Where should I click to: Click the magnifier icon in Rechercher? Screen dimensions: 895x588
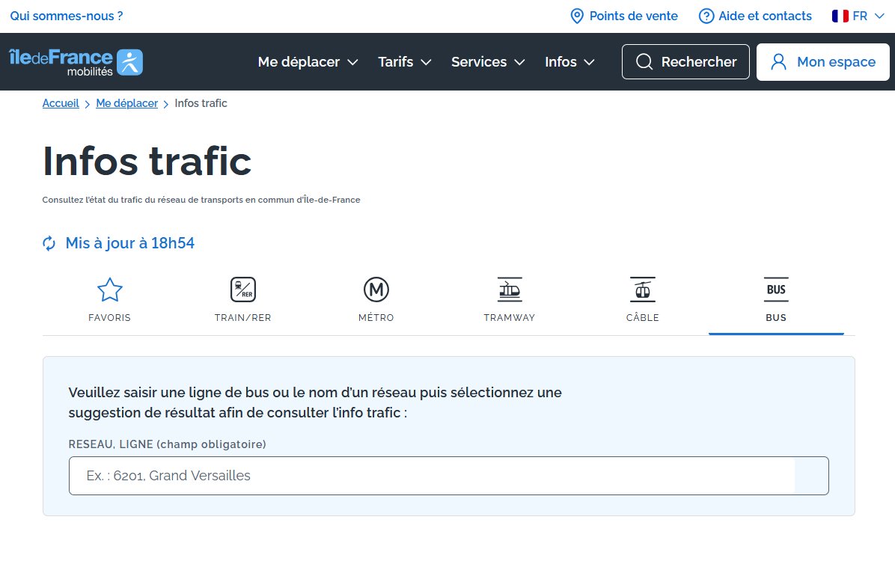(644, 61)
